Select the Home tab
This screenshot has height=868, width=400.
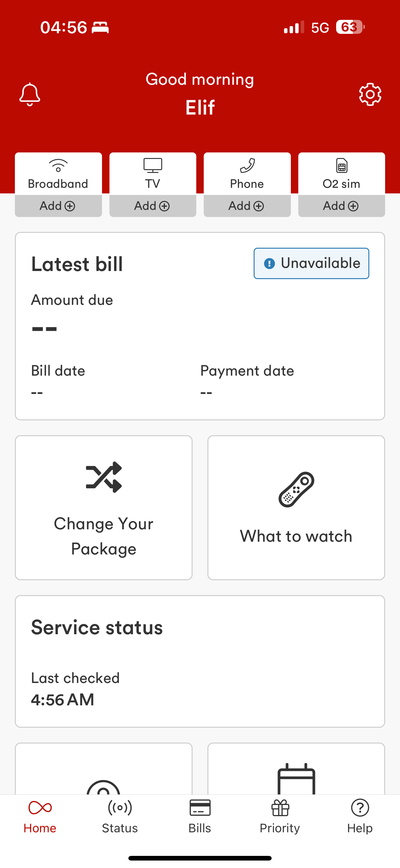[x=40, y=816]
